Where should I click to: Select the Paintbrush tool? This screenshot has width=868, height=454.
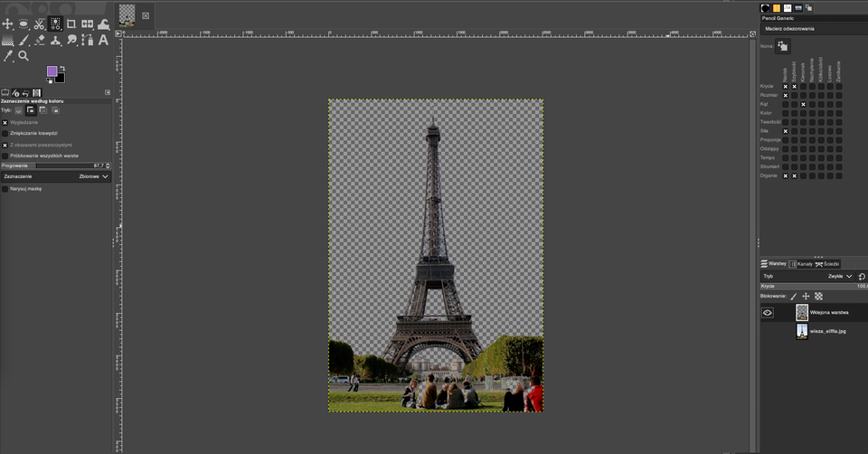(24, 40)
